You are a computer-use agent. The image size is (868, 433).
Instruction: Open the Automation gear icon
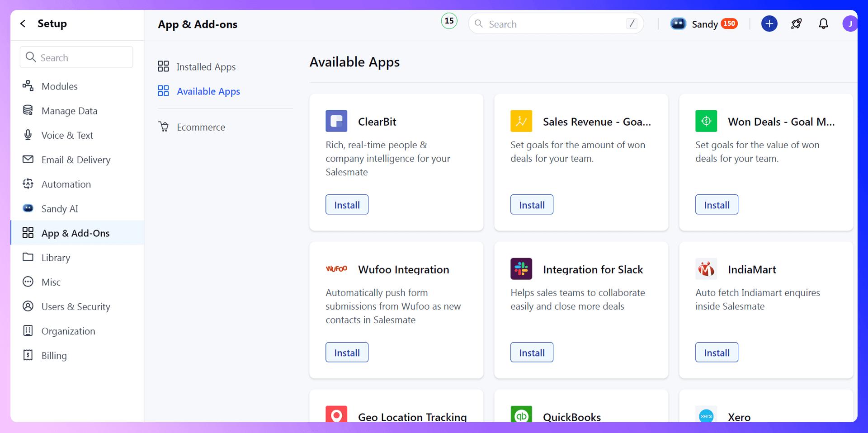tap(28, 184)
